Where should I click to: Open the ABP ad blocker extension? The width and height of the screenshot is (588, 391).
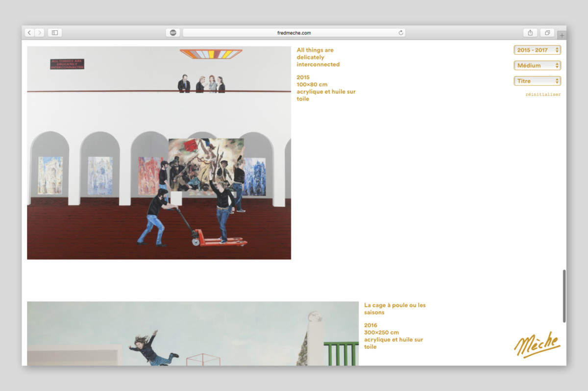click(173, 33)
